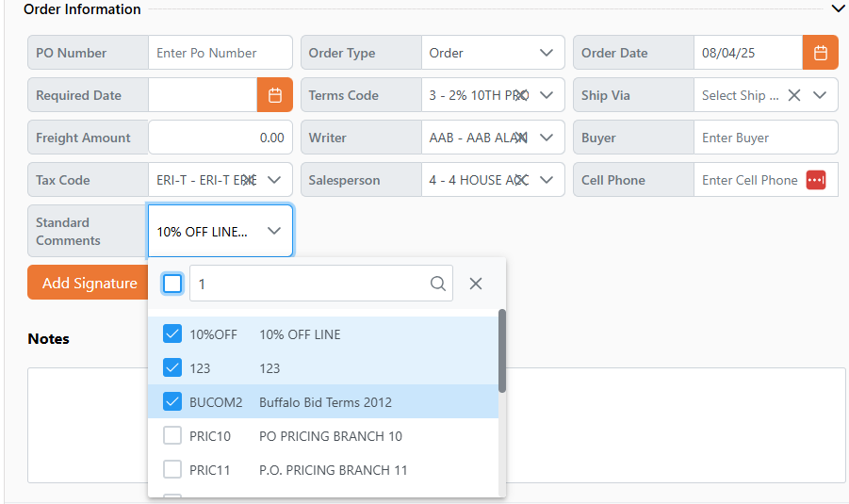Click the Order Date value 08/04/25
The image size is (849, 504).
728,53
